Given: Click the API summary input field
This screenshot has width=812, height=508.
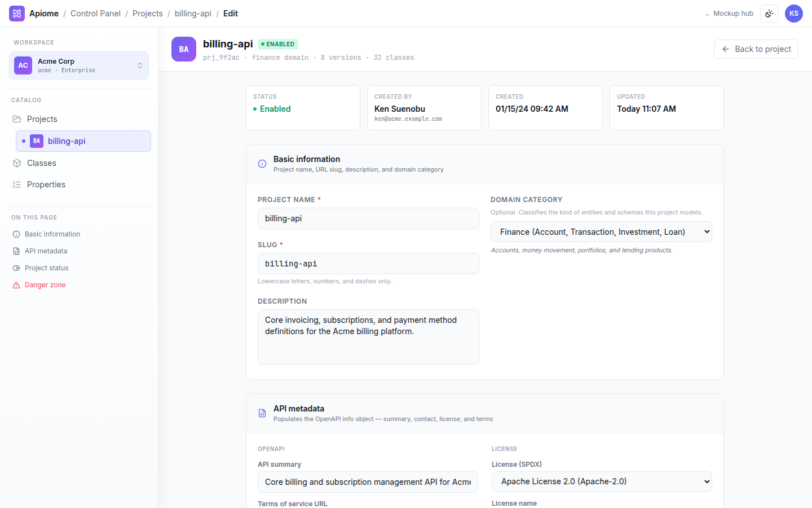Looking at the screenshot, I should click(368, 482).
